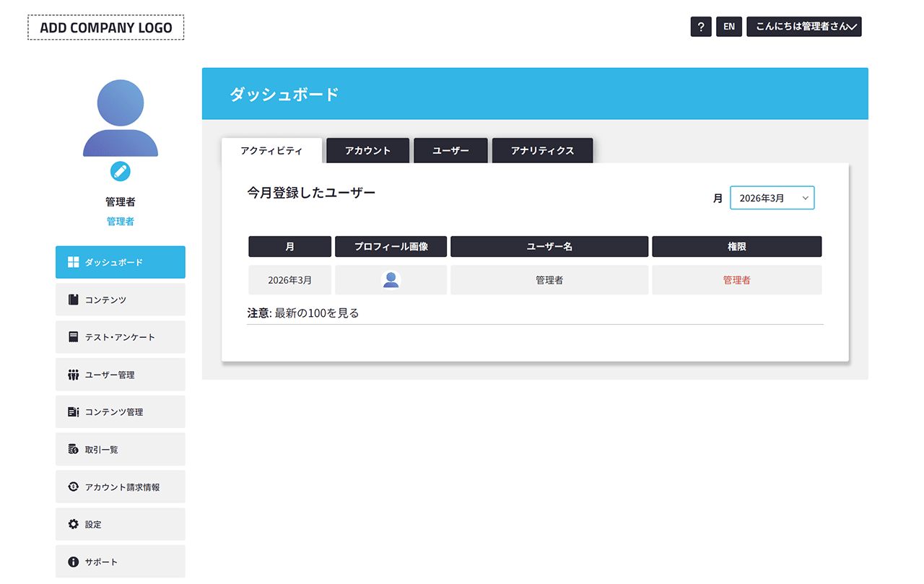Switch to the アカウント tab
The width and height of the screenshot is (924, 584).
[367, 150]
